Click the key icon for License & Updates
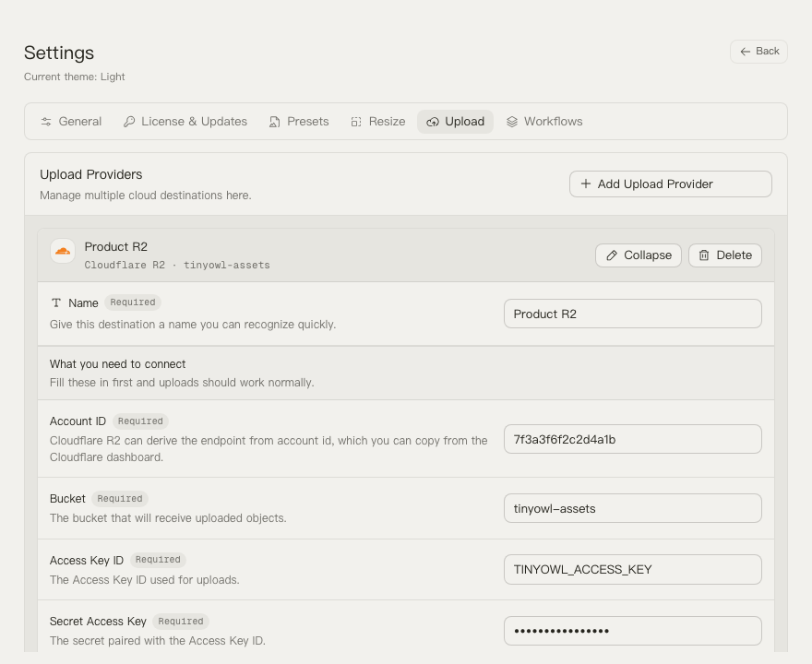Image resolution: width=812 pixels, height=664 pixels. coord(129,122)
